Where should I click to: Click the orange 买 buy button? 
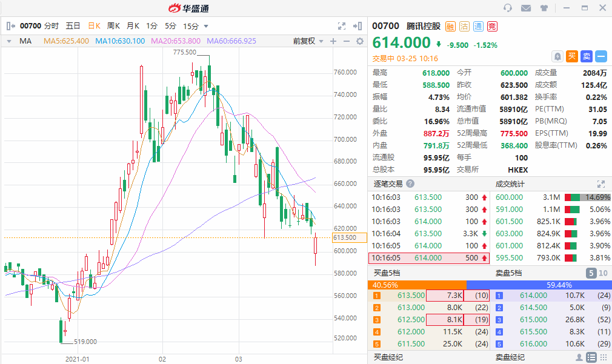coord(572,56)
